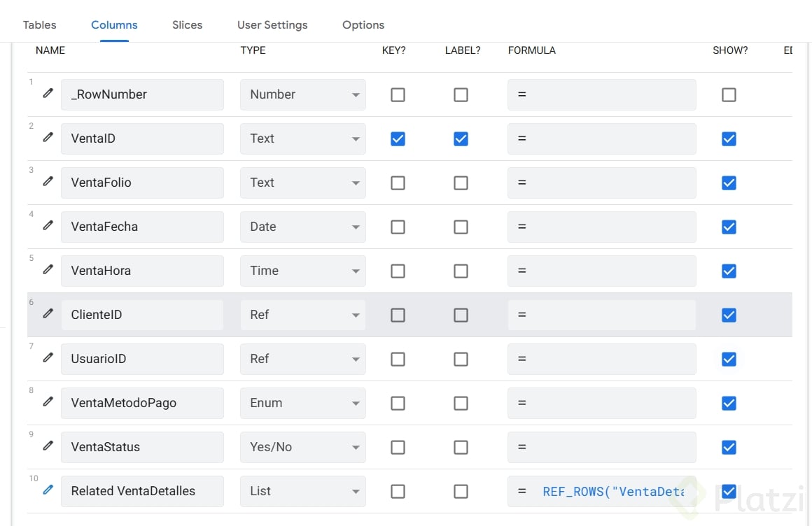Open the edit pencil for VentaID column
Image resolution: width=812 pixels, height=526 pixels.
point(48,137)
